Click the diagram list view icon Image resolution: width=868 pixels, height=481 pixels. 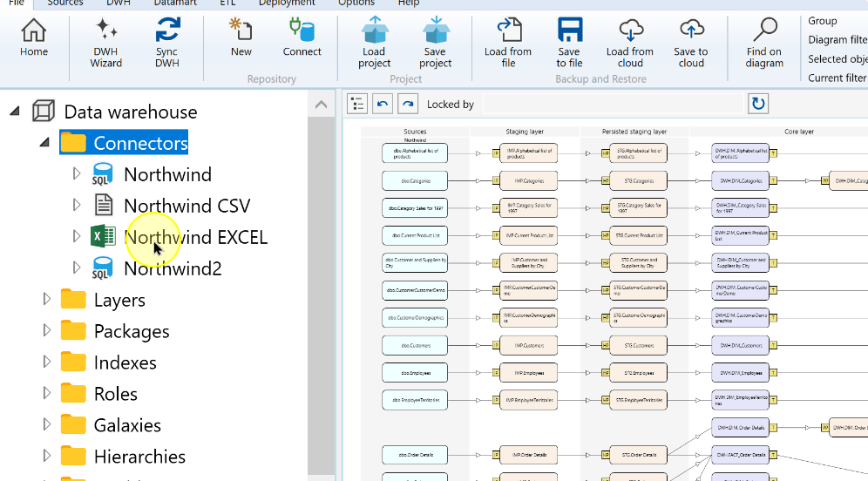(357, 104)
